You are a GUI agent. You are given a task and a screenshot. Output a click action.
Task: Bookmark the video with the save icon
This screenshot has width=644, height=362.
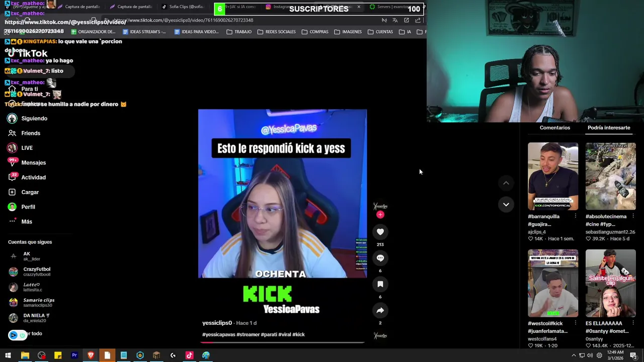coord(380,284)
